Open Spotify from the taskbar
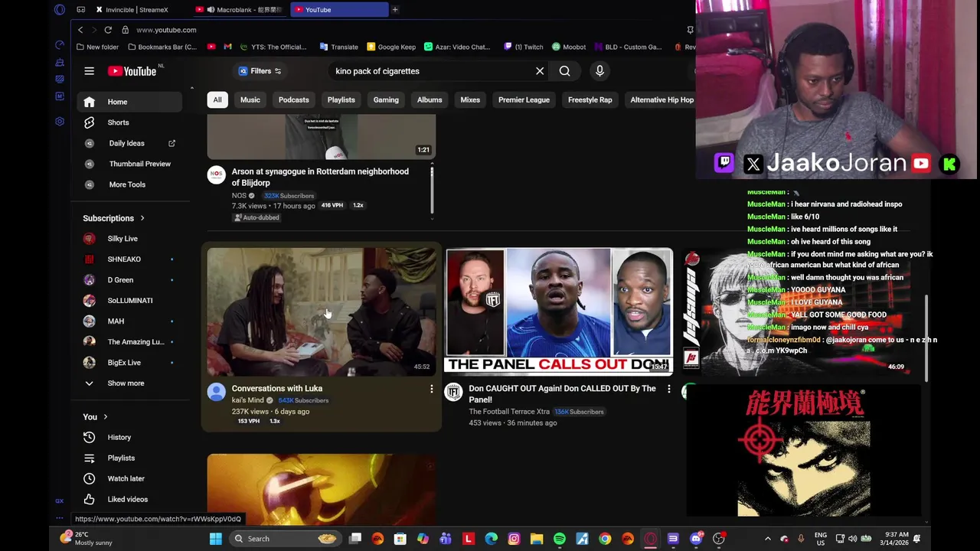 560,539
